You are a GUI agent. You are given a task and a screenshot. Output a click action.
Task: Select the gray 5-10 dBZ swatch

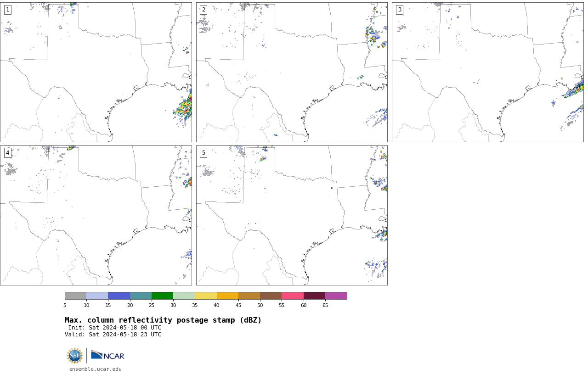75,296
